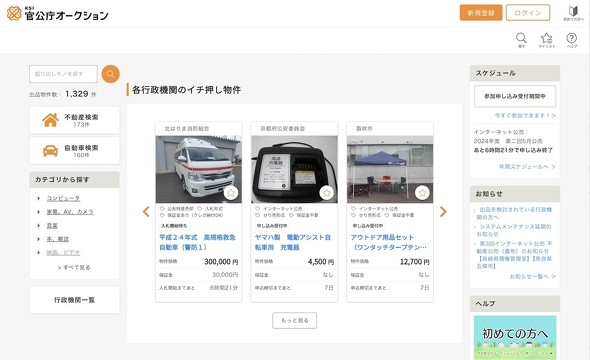Viewport: 590px width, 360px height.
Task: Click the スケジュール panel header
Action: 515,73
